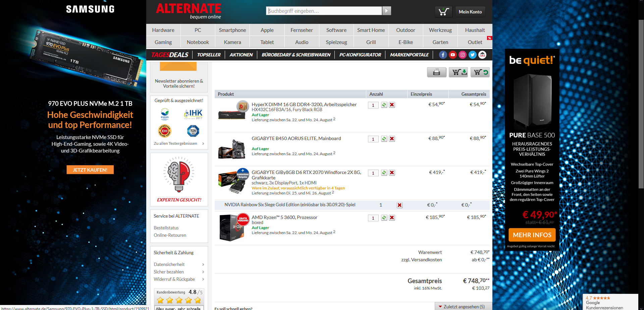
Task: Open the Notebook category menu
Action: point(198,42)
